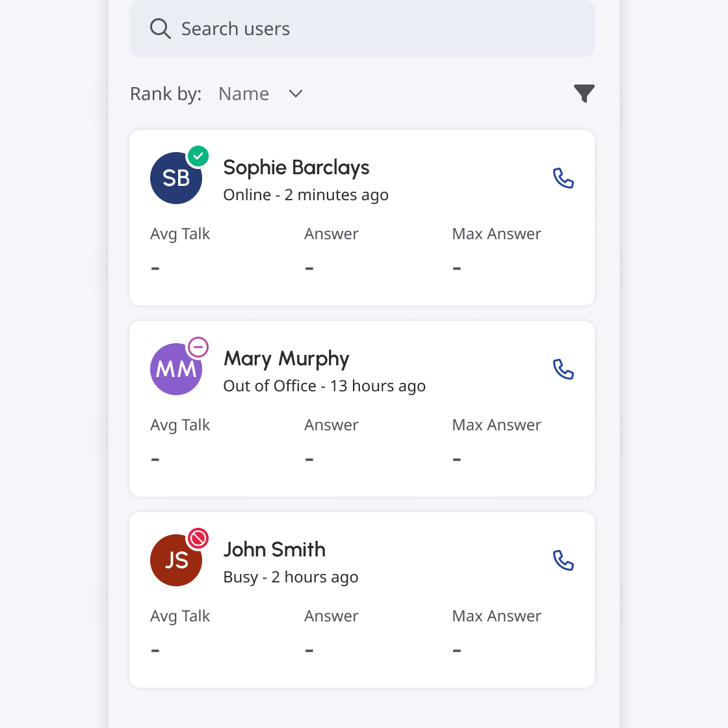The height and width of the screenshot is (728, 728).
Task: Click Sophie Barclays' green online status badge
Action: (198, 156)
